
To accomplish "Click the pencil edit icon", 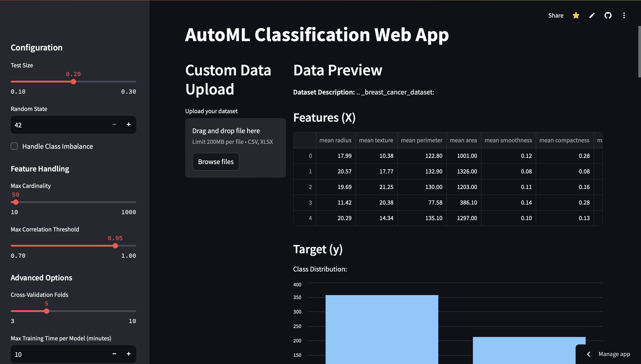I will point(592,16).
